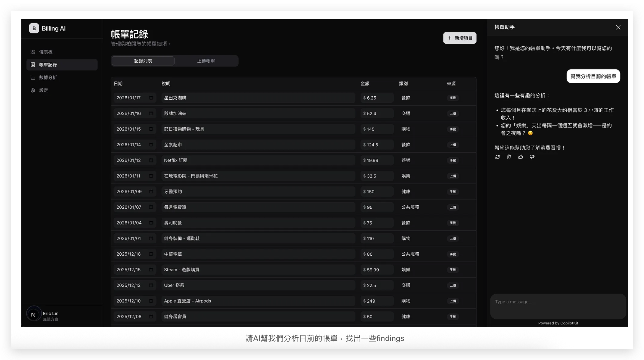Copy the assistant's analysis message
The image size is (644, 360).
(x=509, y=157)
